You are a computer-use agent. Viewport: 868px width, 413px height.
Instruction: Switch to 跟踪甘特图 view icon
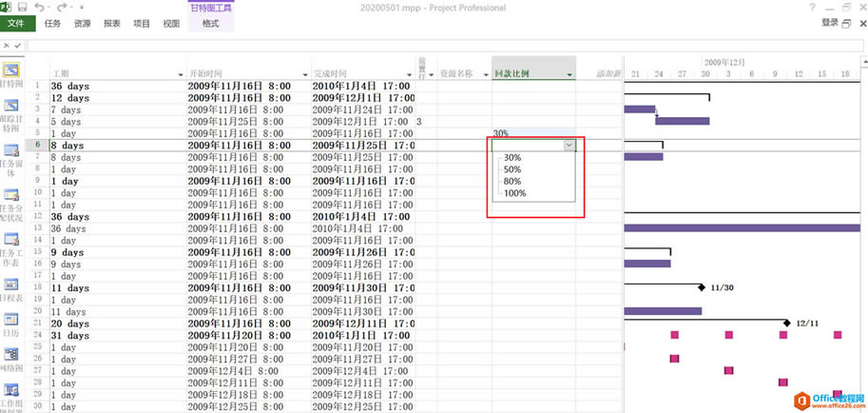point(13,112)
